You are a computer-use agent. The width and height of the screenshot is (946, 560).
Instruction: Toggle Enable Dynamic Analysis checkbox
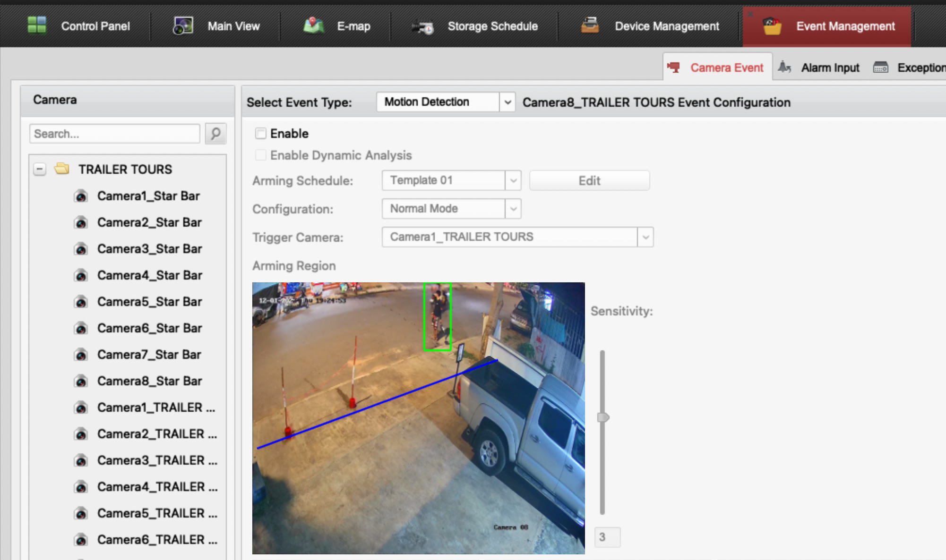point(260,155)
